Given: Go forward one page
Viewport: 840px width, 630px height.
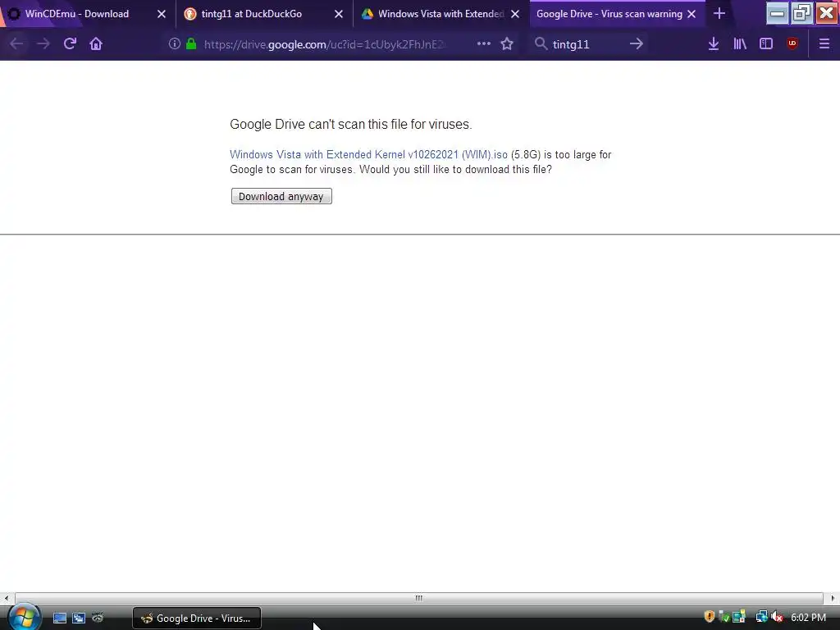Looking at the screenshot, I should coord(43,44).
